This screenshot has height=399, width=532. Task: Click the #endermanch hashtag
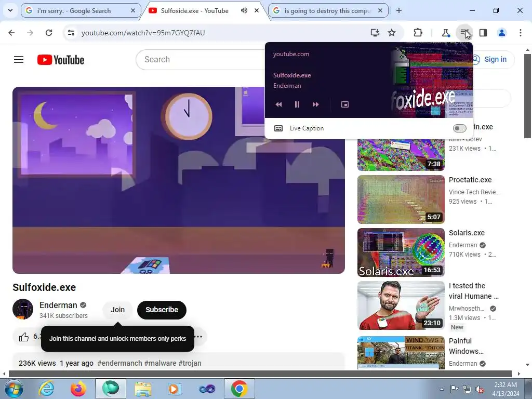click(120, 363)
